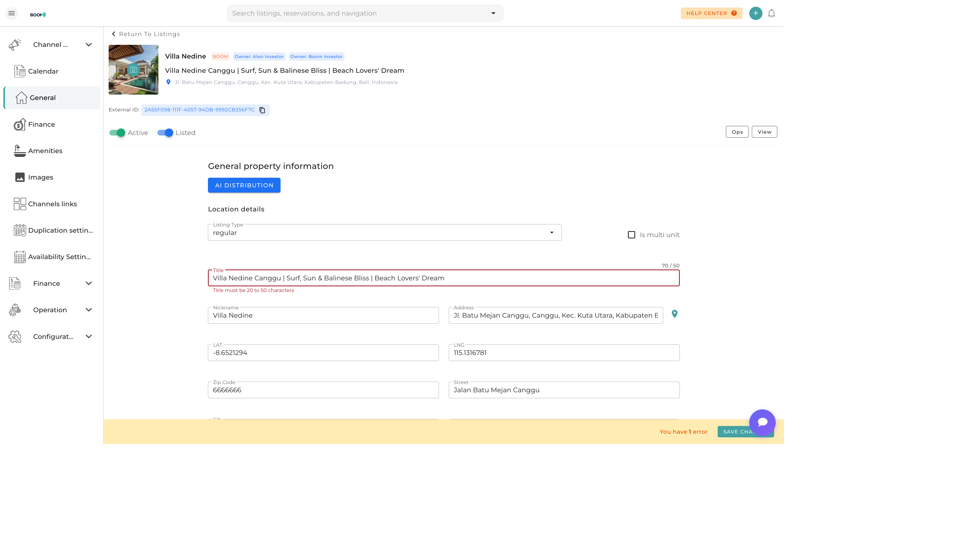Open the Images section in the sidebar
The height and width of the screenshot is (555, 980).
40,177
